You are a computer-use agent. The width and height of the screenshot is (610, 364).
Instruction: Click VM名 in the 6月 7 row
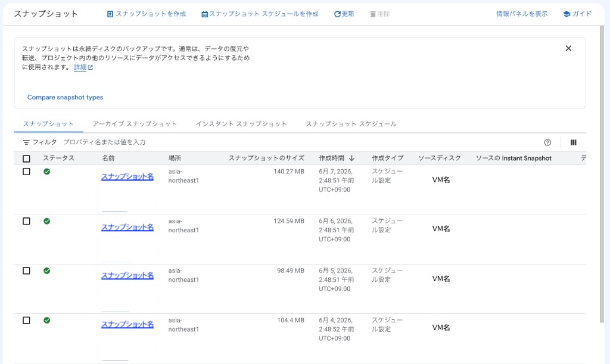(x=441, y=180)
